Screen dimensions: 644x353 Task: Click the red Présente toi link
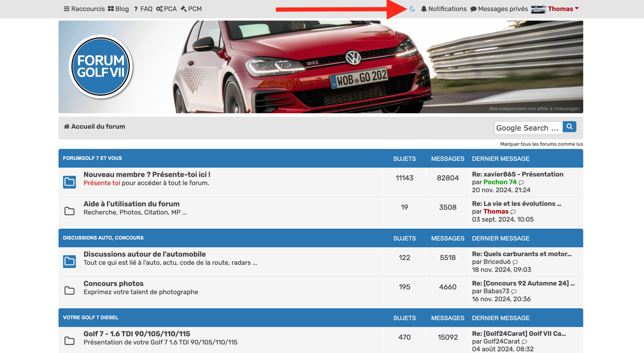[102, 183]
